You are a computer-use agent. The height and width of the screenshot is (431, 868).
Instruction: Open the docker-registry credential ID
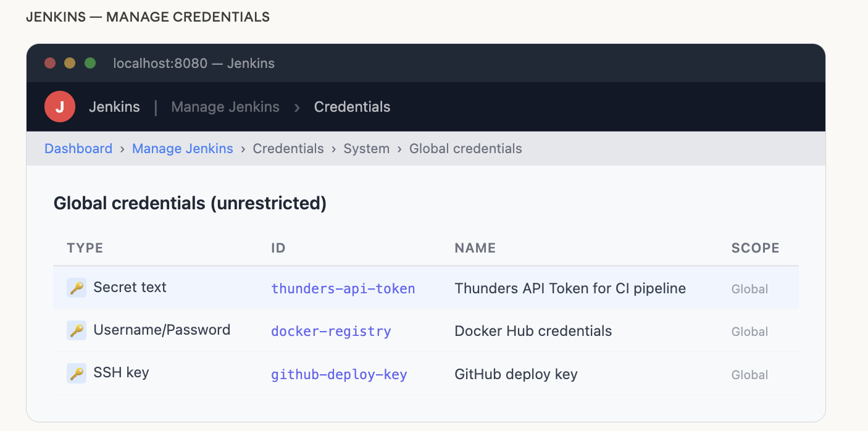(331, 332)
